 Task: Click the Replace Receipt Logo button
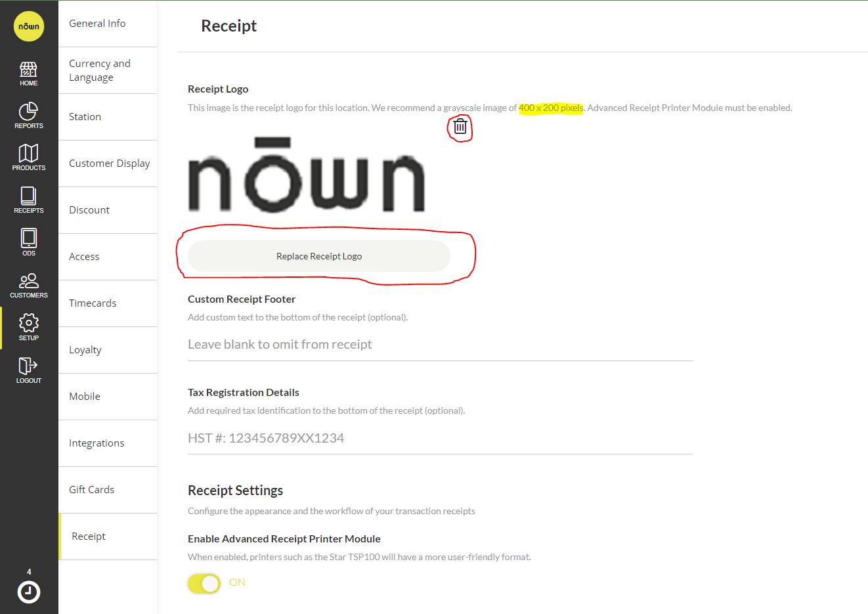319,256
